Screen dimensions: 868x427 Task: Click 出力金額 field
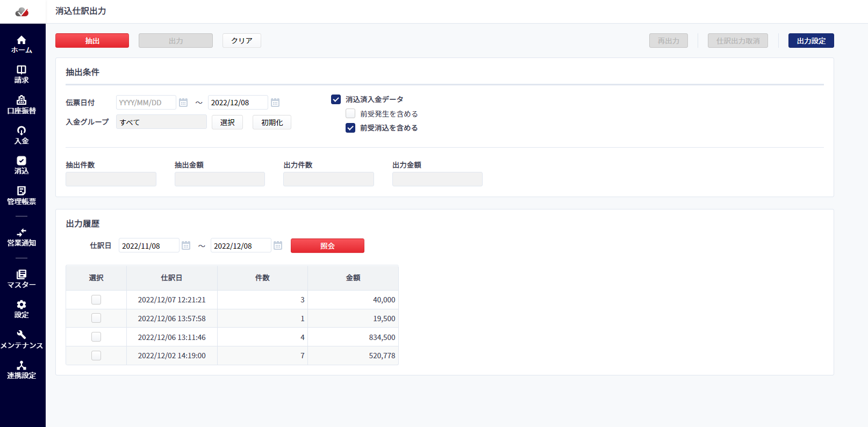tap(437, 179)
